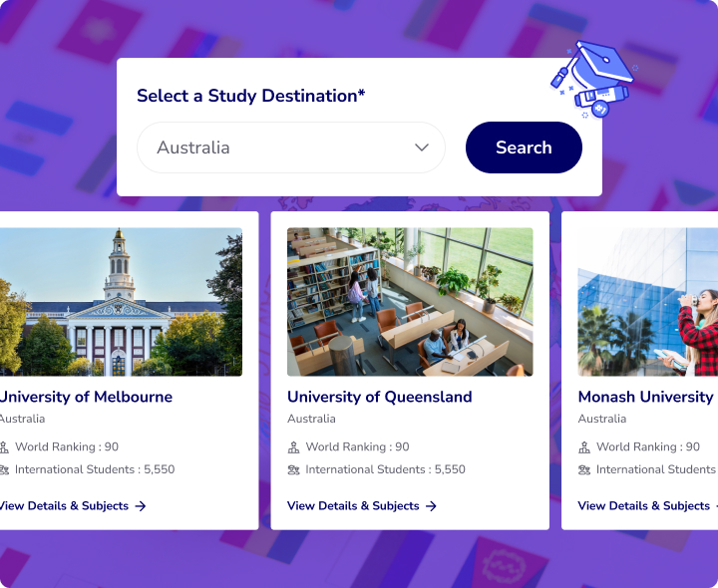Image resolution: width=718 pixels, height=588 pixels.
Task: Open the Australia study destination dropdown
Action: click(x=291, y=147)
